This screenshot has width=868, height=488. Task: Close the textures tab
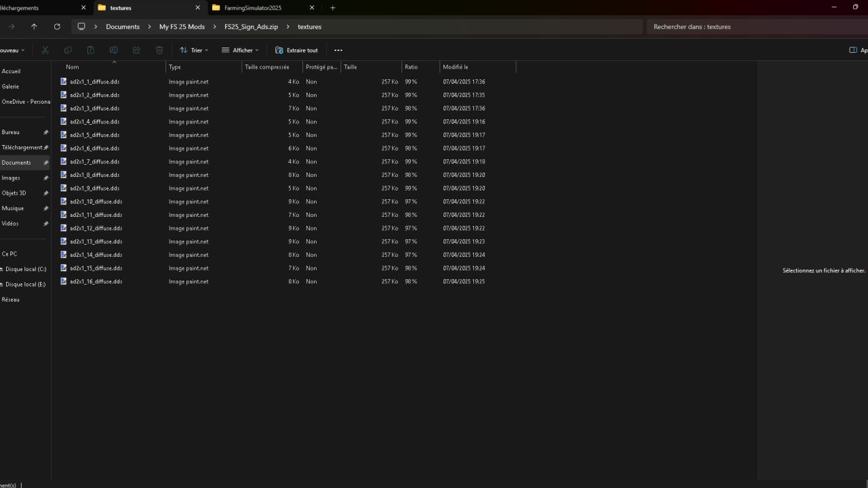coord(198,8)
